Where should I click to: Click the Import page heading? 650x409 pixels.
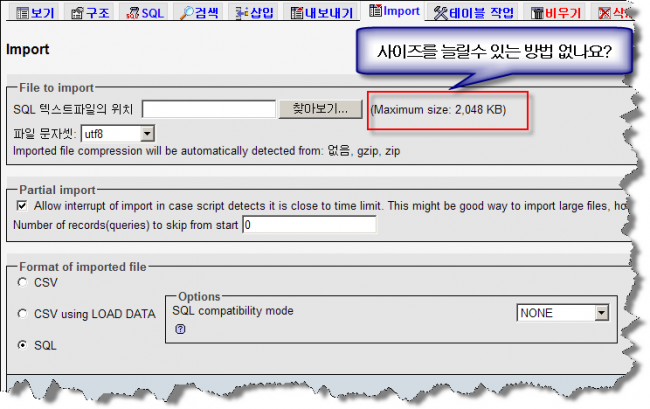click(x=27, y=49)
